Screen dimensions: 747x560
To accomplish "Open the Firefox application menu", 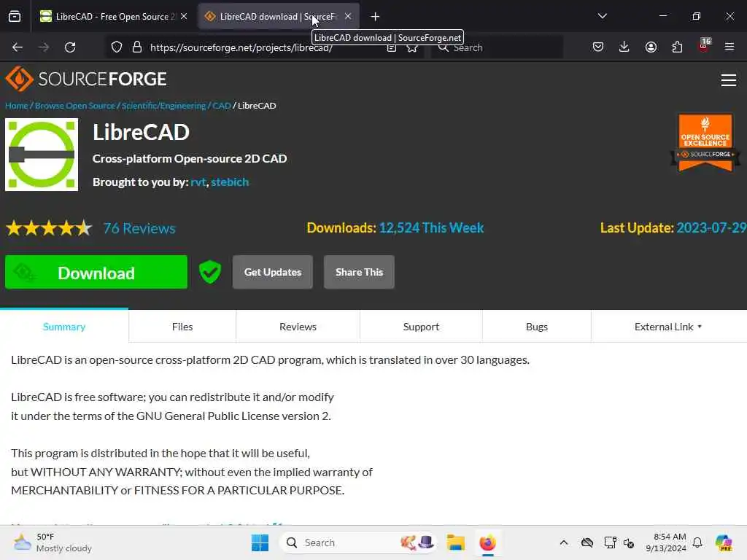I will click(729, 47).
